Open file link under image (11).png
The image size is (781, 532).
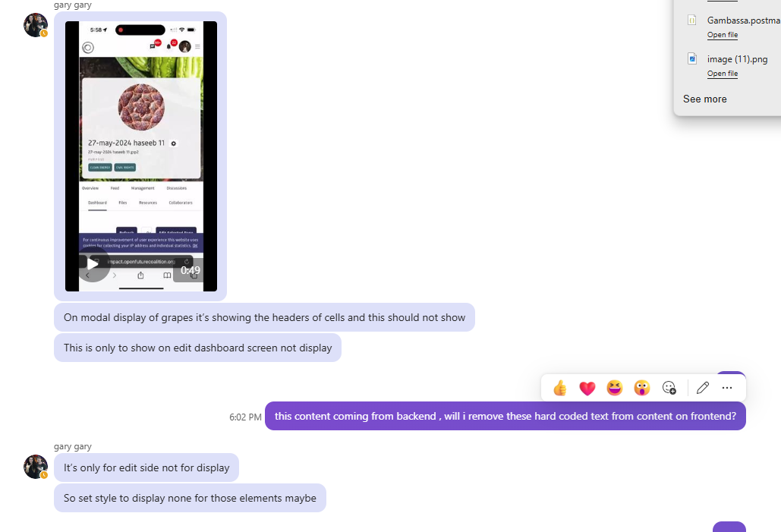point(723,74)
